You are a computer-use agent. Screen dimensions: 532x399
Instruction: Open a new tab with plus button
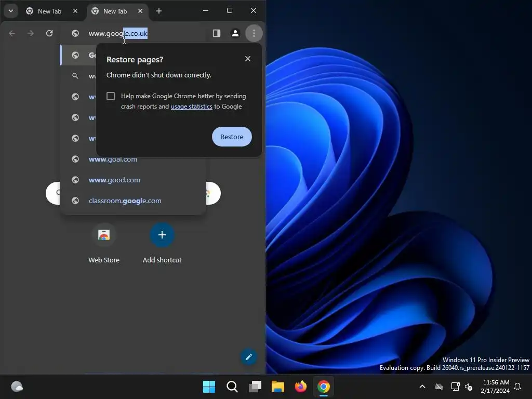(x=159, y=11)
